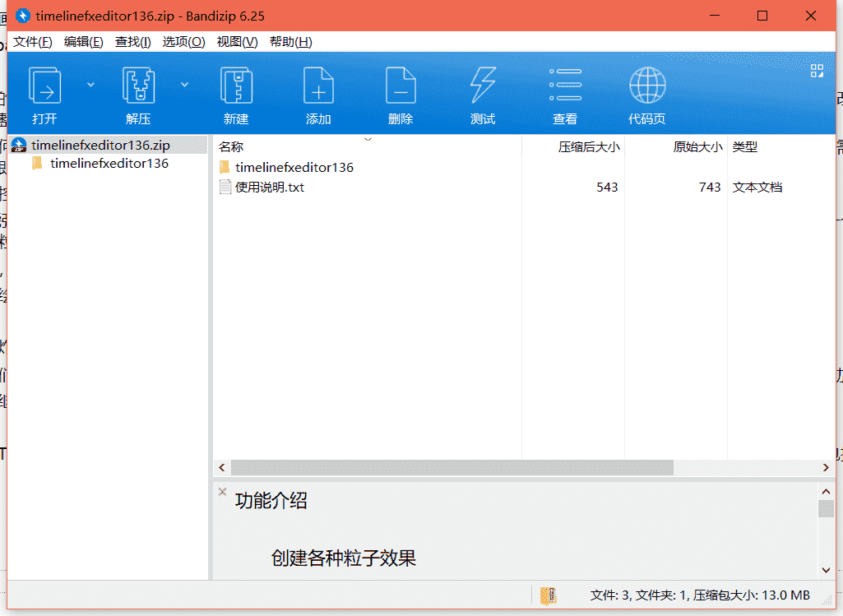Screen dimensions: 843x616
Task: Click the 打开 (Open) toolbar icon
Action: click(44, 86)
